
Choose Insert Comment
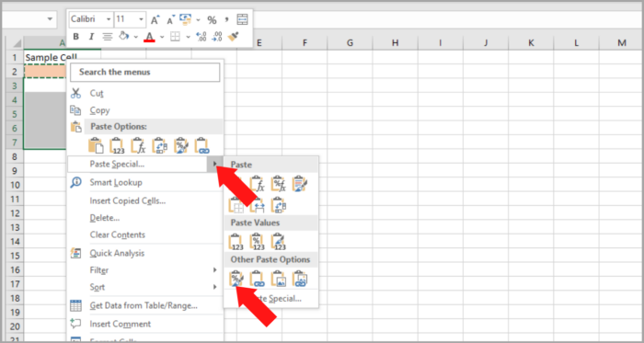tap(145, 324)
